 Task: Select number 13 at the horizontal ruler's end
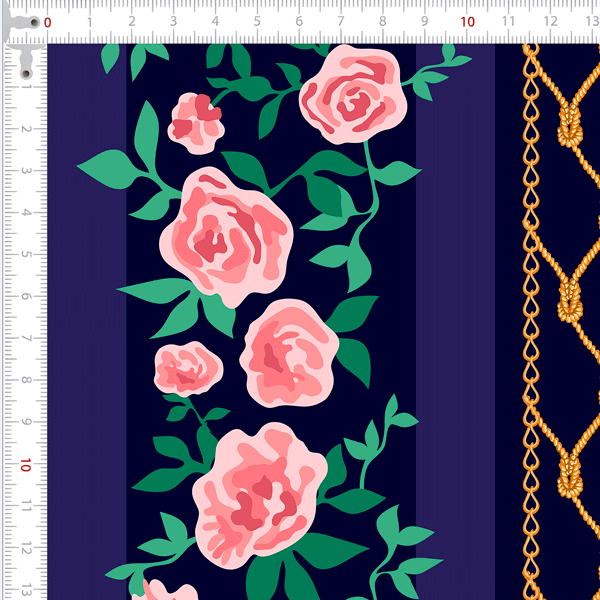(592, 22)
